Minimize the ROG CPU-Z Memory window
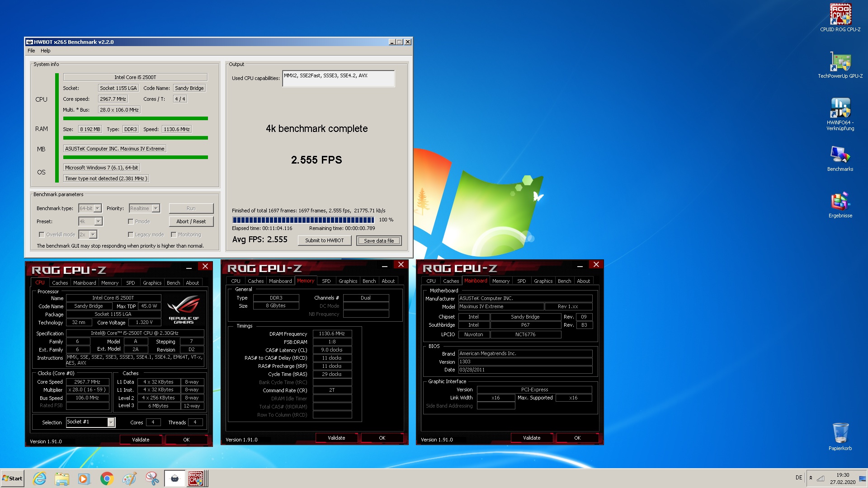 tap(384, 266)
